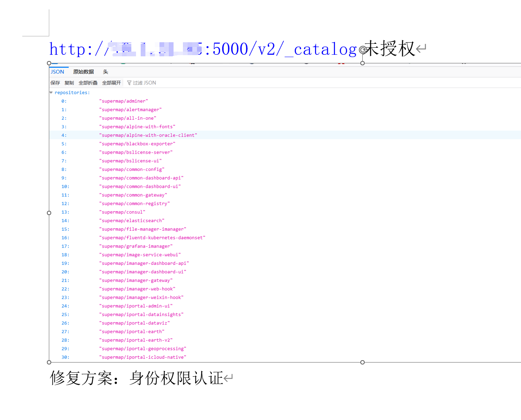Select row "supermap/imanager-dashboard-ui"

click(285, 272)
